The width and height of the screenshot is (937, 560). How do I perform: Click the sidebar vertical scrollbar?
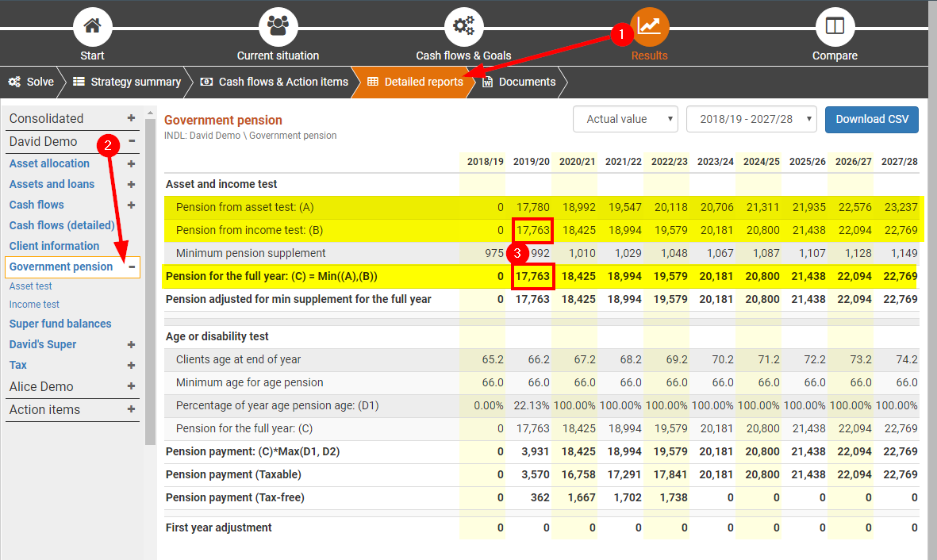[x=150, y=278]
